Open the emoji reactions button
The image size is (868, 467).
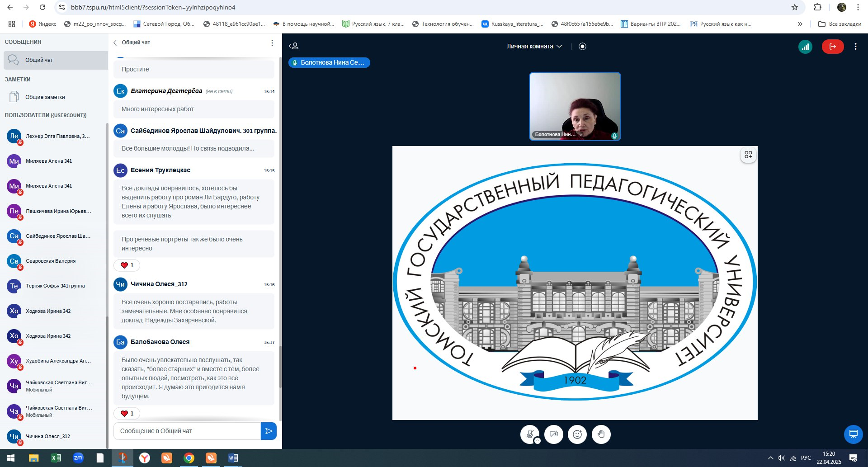point(577,434)
